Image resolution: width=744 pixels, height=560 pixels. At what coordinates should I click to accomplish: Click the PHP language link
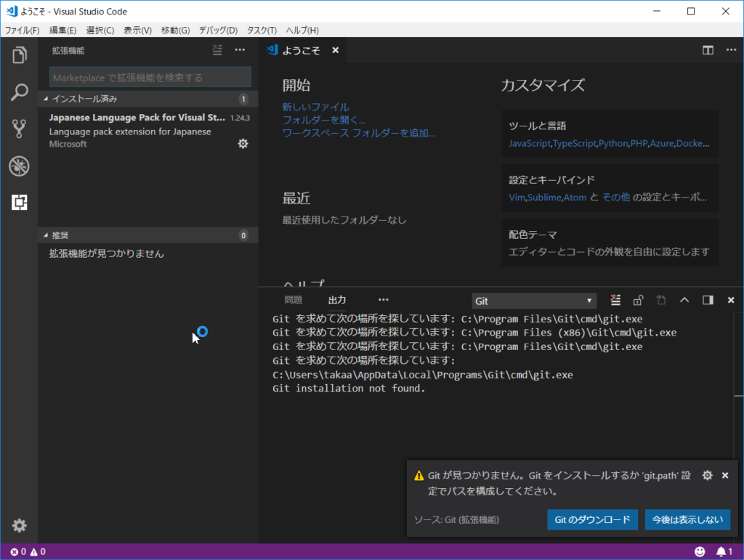coord(639,143)
